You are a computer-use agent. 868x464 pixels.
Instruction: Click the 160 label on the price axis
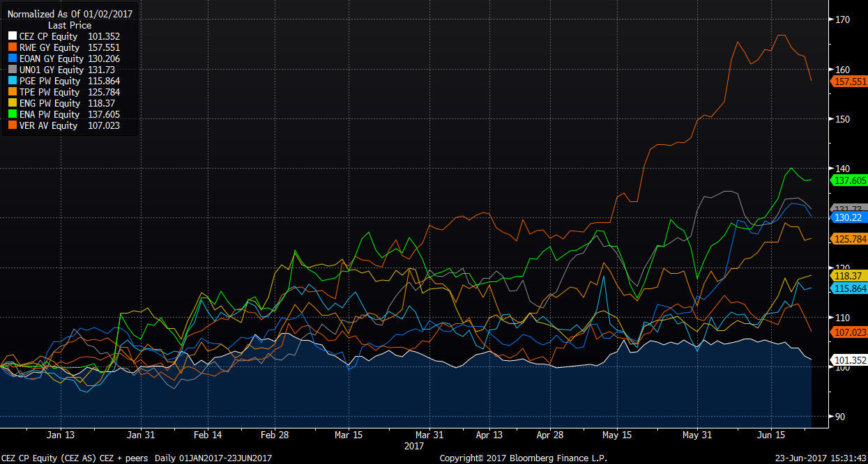click(x=842, y=69)
